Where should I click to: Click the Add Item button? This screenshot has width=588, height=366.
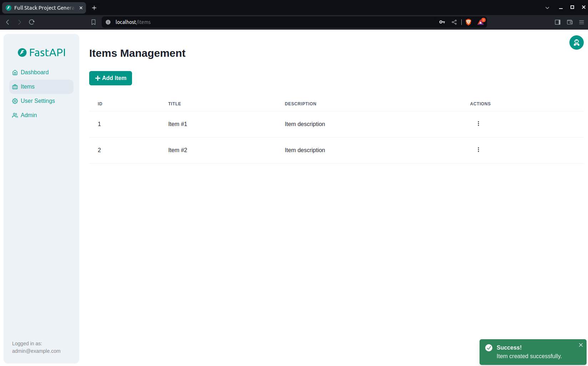tap(110, 78)
